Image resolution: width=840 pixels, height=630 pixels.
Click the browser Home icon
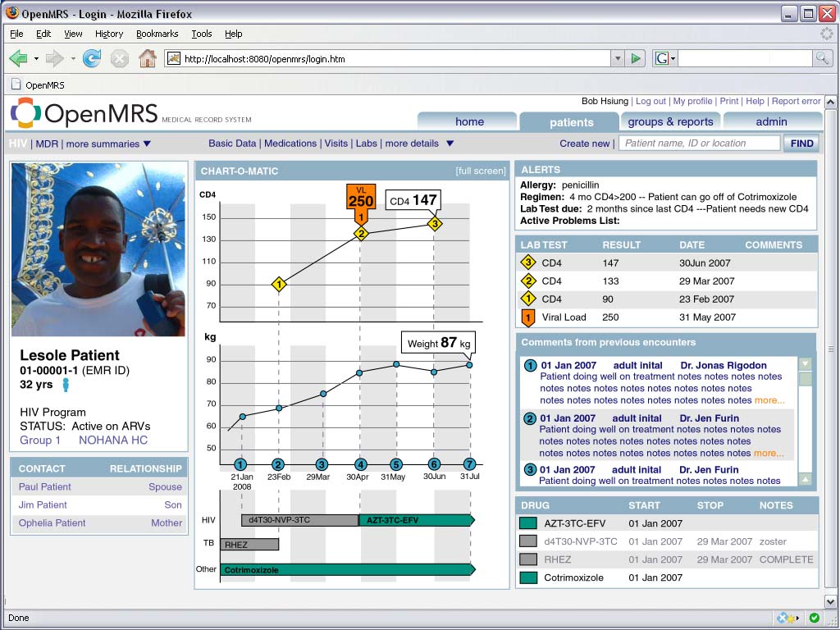tap(147, 58)
